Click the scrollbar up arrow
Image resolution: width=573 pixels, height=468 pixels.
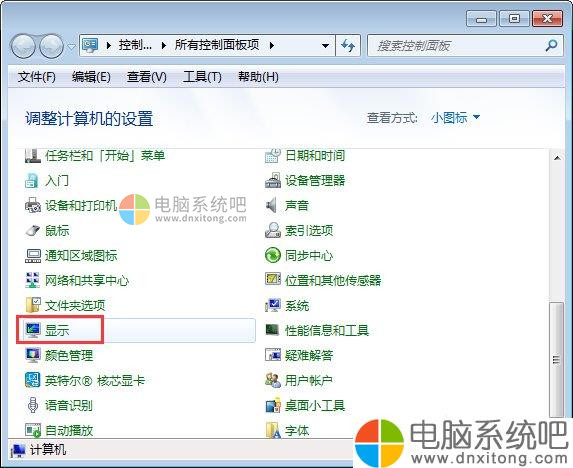point(557,158)
